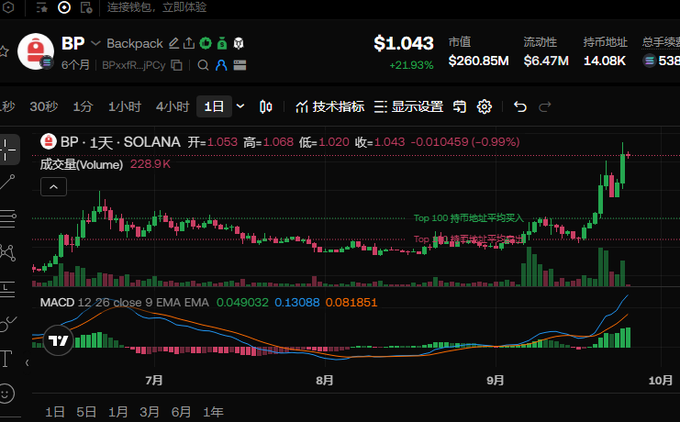Click 连接钱包，立即体验 connect wallet text
680x422 pixels.
[157, 7]
